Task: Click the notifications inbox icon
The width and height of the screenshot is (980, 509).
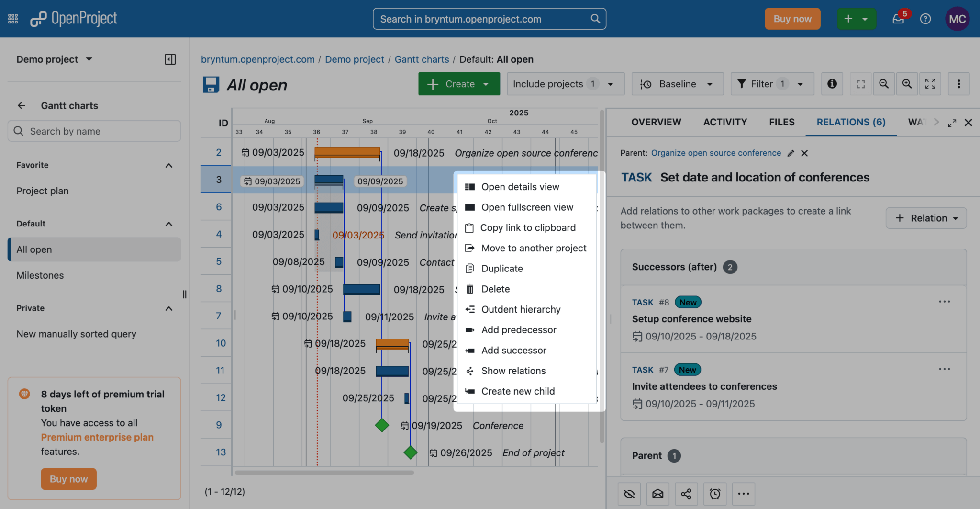Action: pos(898,19)
